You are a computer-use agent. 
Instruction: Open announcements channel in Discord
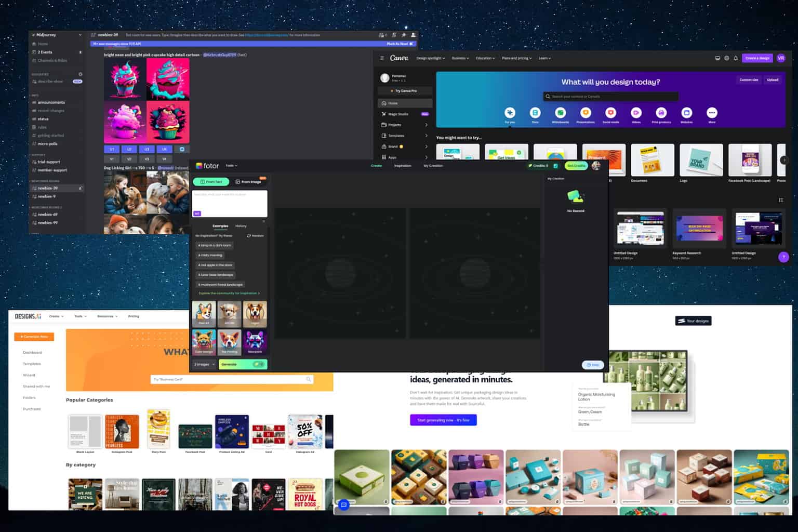click(51, 102)
